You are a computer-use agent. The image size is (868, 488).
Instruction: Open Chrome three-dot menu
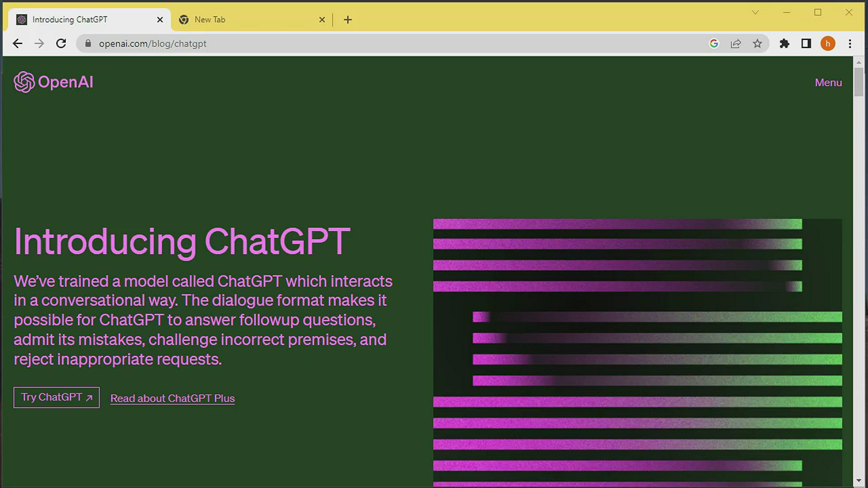point(850,43)
